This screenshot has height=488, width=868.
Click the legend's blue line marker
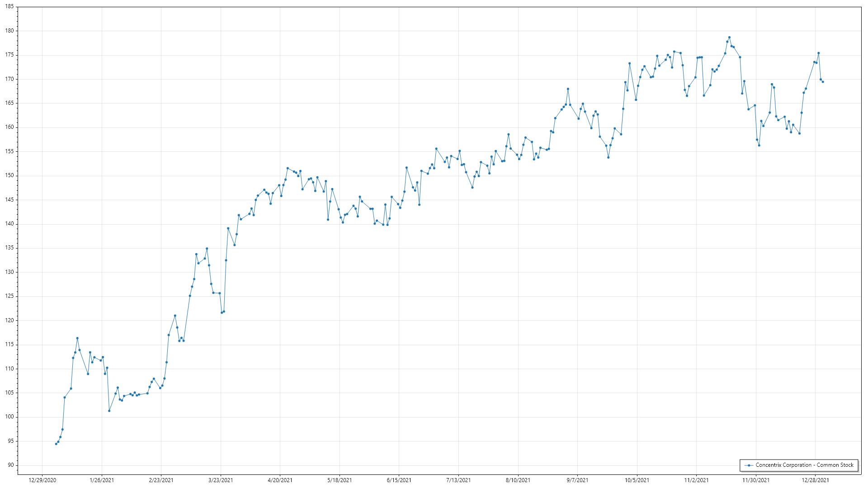coord(749,465)
